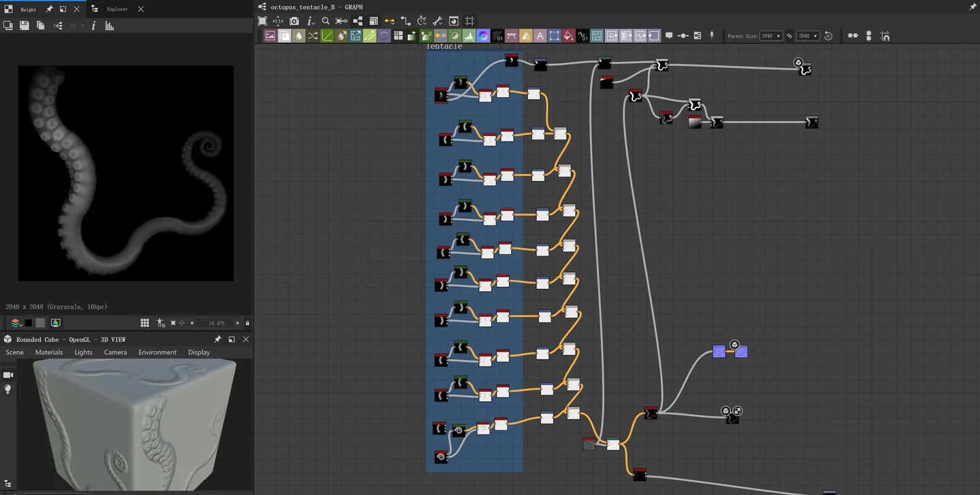Open the Environment menu in 3D view

157,352
